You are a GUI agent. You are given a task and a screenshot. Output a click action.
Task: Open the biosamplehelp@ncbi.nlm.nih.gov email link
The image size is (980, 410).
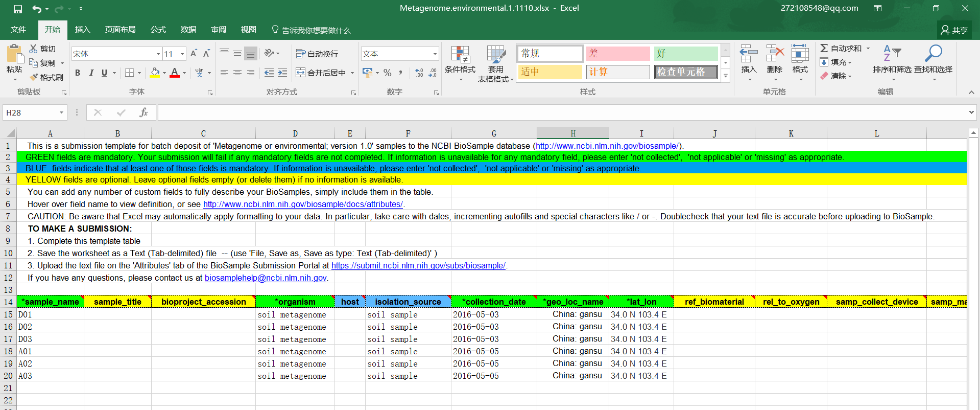point(265,278)
